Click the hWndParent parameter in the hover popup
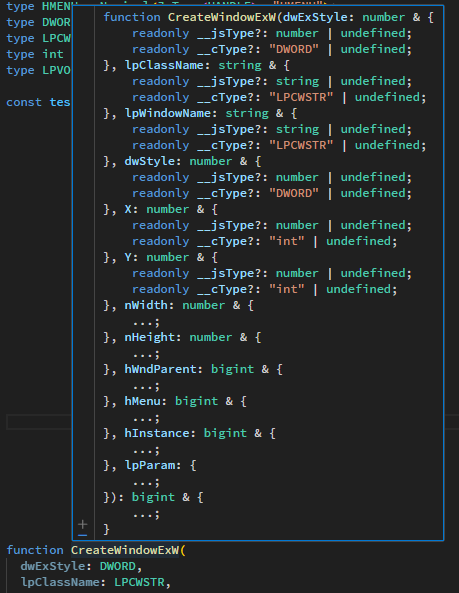 pyautogui.click(x=160, y=369)
